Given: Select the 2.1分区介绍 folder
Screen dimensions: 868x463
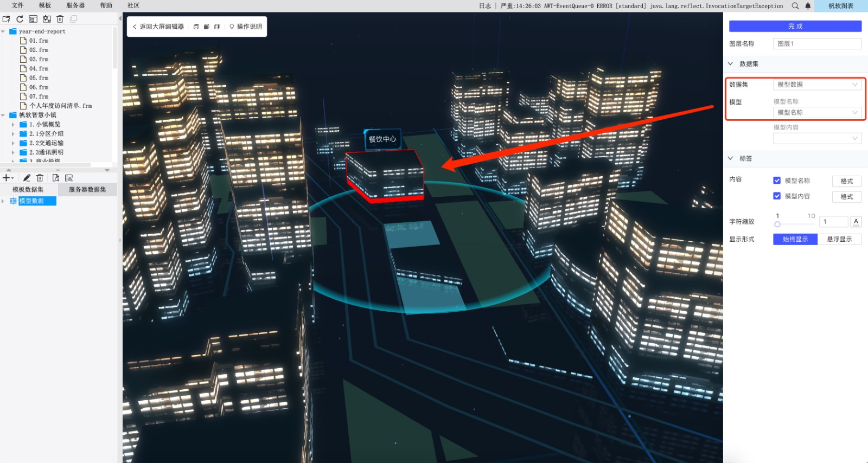Looking at the screenshot, I should pyautogui.click(x=46, y=133).
